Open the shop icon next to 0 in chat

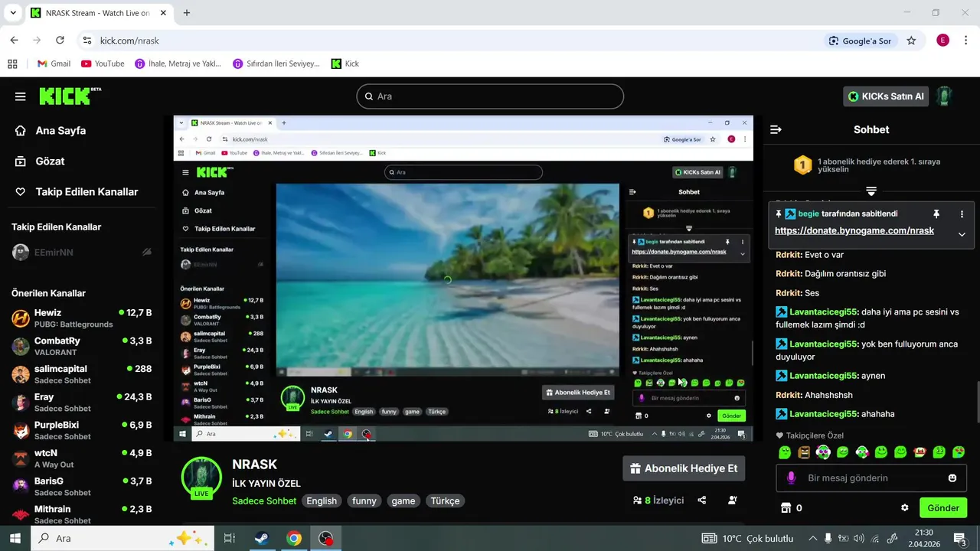point(785,508)
